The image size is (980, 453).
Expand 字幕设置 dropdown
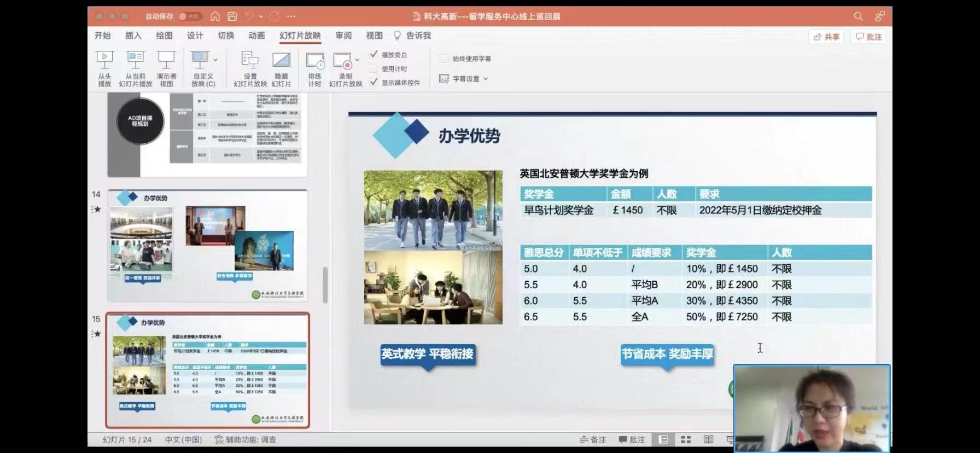485,79
